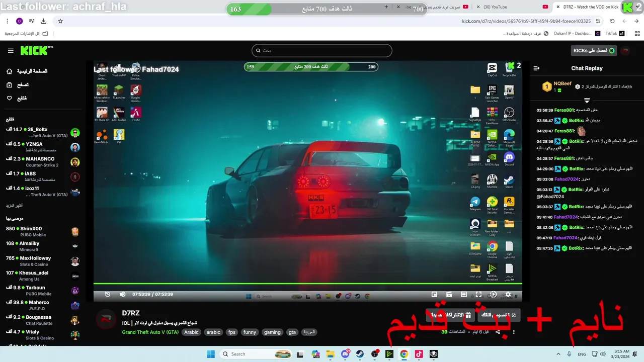Open the TikTok bookmark
644x362 pixels.
[x=615, y=34]
